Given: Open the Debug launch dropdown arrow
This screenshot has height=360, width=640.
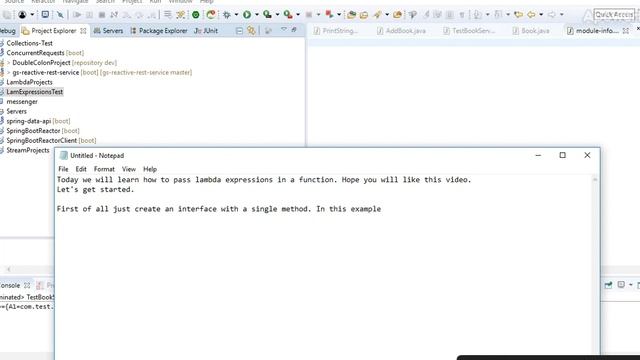Looking at the screenshot, I should point(236,15).
